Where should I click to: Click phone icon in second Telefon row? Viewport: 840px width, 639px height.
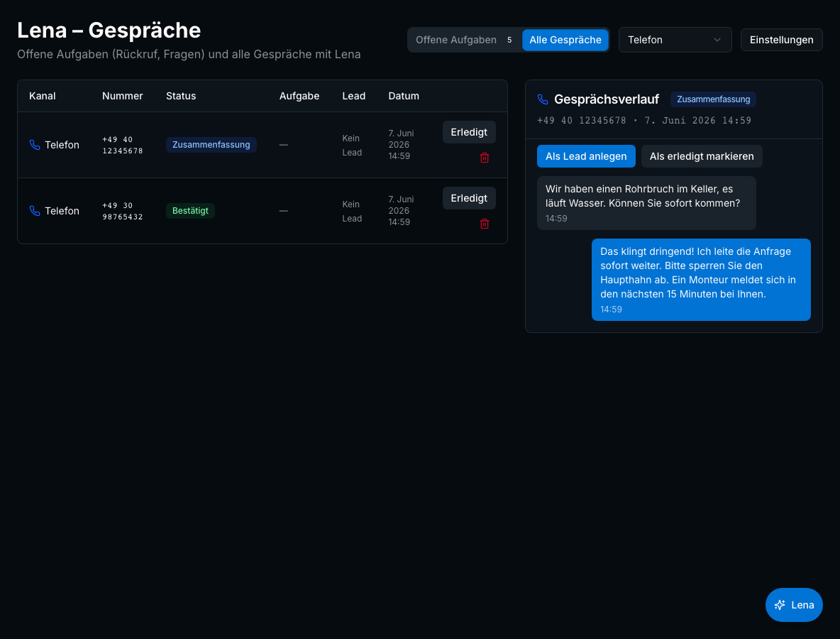tap(35, 211)
